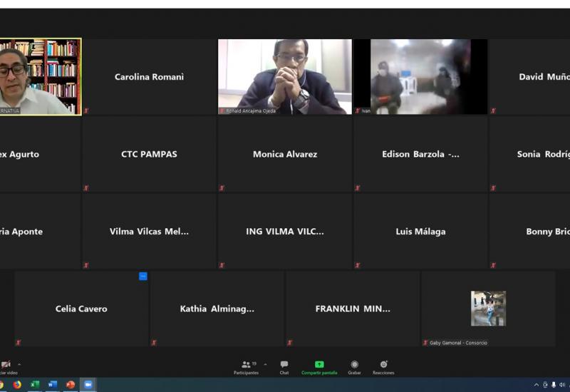
Task: Click the green Compartir pantalla icon
Action: click(x=319, y=364)
